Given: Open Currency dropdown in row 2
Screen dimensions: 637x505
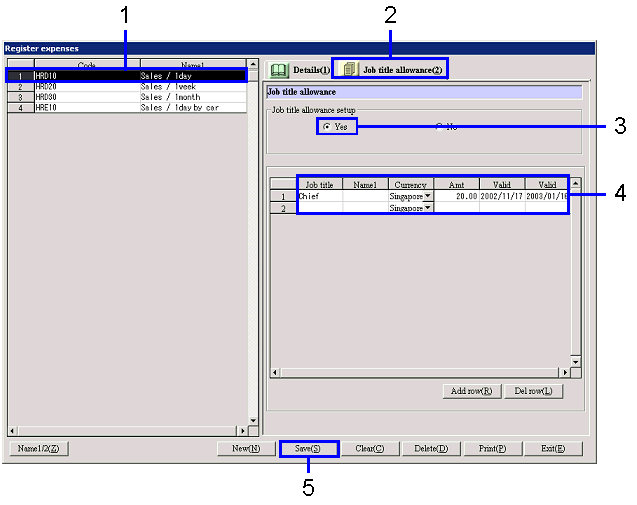Looking at the screenshot, I should click(428, 209).
